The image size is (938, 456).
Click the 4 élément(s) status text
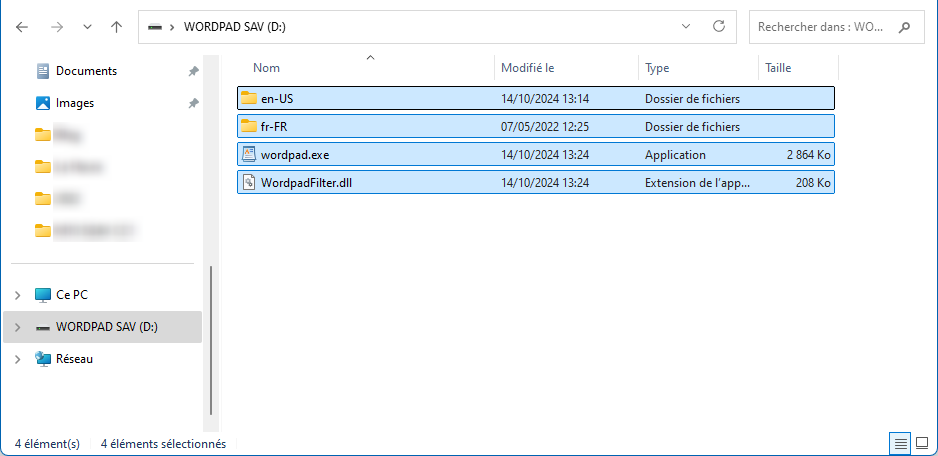[47, 444]
